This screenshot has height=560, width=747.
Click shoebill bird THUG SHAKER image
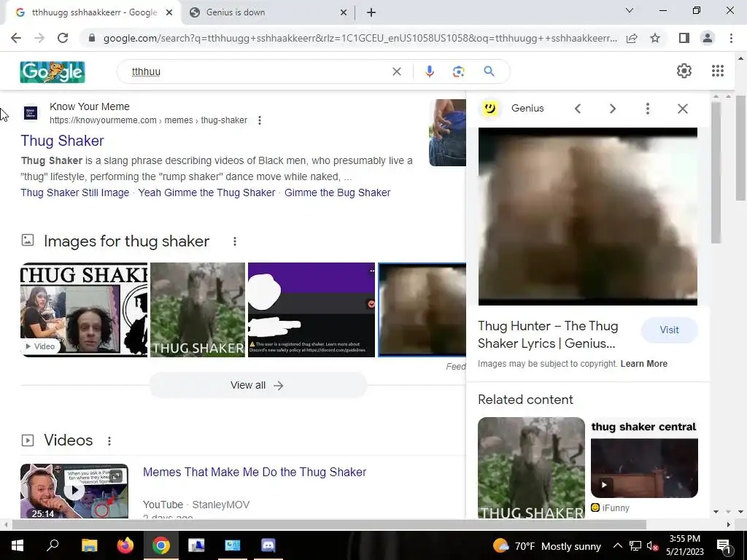tap(198, 309)
